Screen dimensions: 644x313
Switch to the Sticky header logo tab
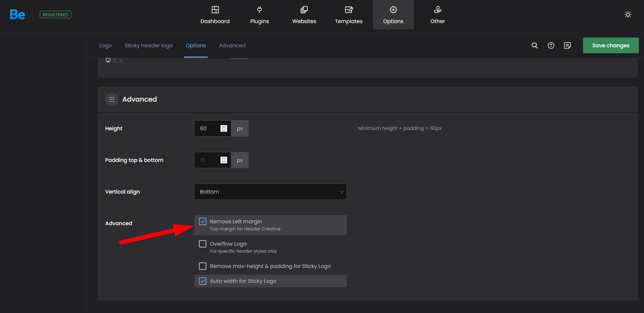pos(149,45)
